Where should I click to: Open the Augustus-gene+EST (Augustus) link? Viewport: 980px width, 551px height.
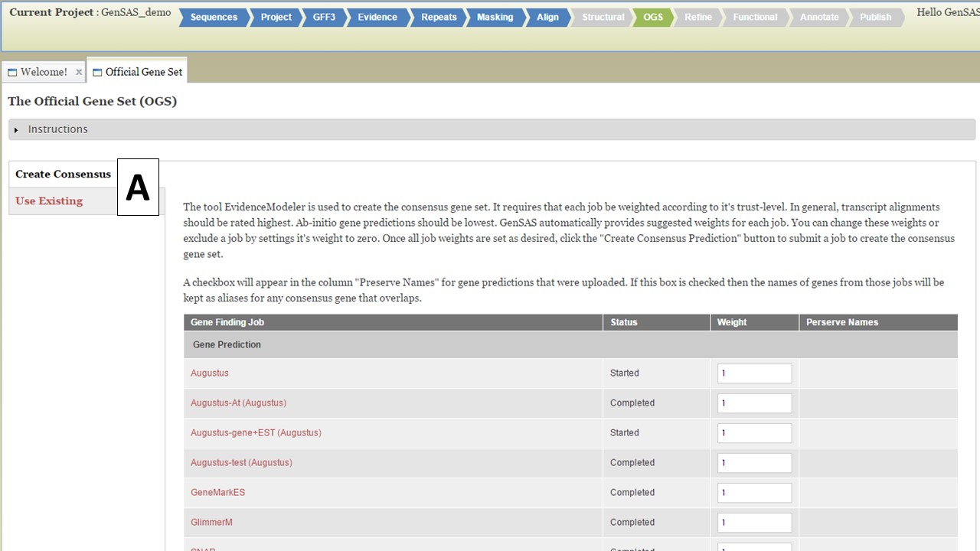pyautogui.click(x=256, y=433)
